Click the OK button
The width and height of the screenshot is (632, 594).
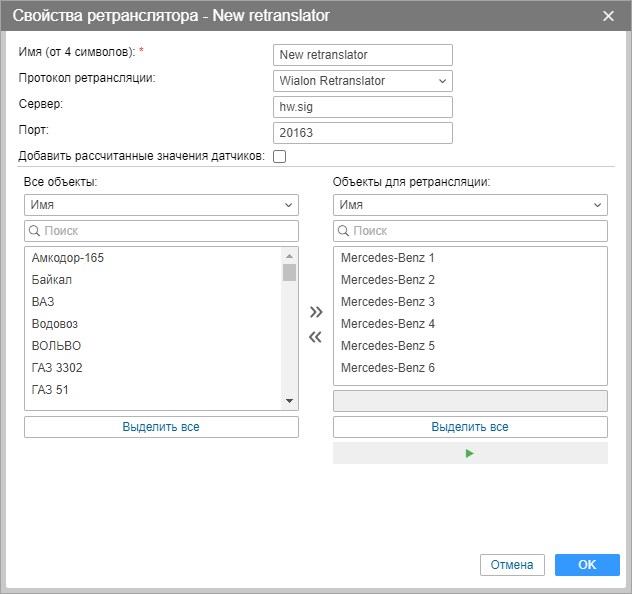tap(587, 565)
